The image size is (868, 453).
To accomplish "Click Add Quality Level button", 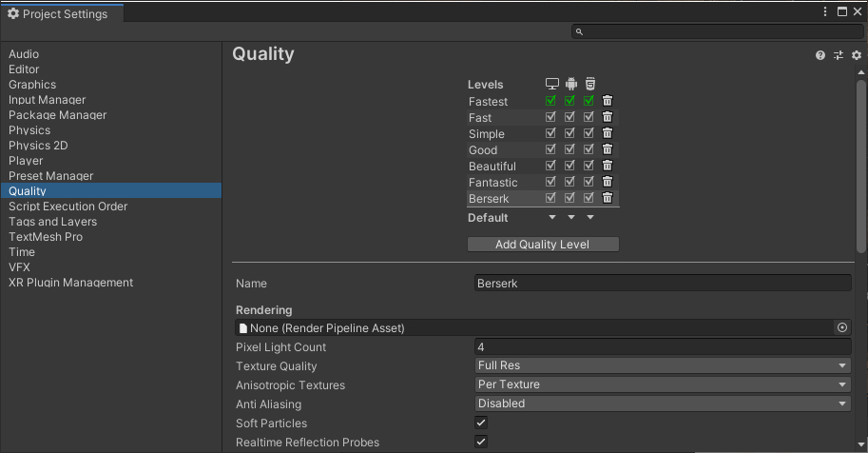I will tap(543, 245).
